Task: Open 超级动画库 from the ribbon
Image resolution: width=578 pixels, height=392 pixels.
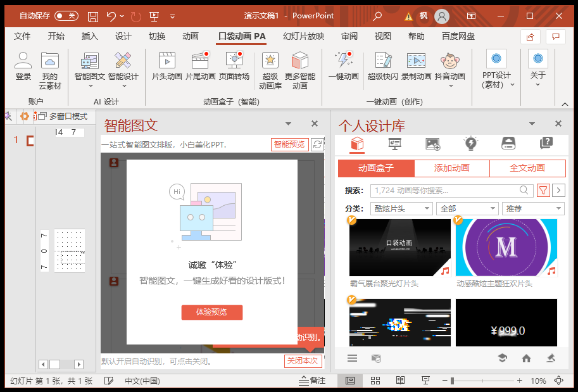Action: tap(270, 61)
